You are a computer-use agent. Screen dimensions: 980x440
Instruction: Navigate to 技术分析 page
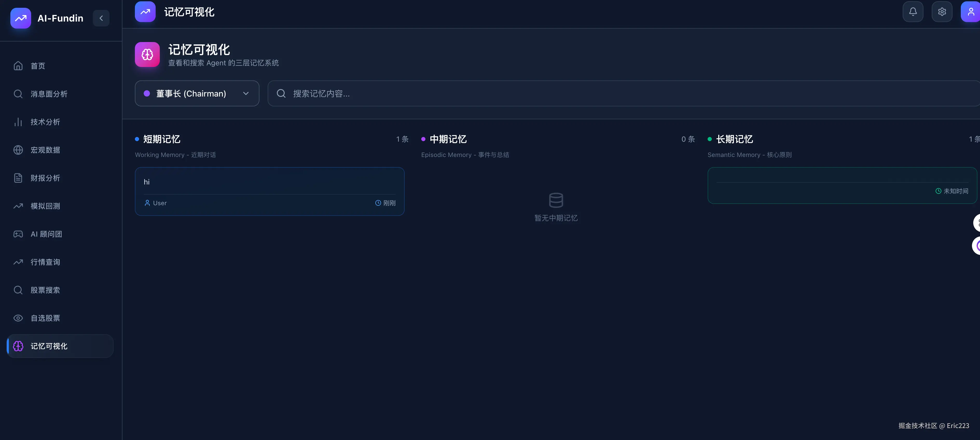pos(45,122)
